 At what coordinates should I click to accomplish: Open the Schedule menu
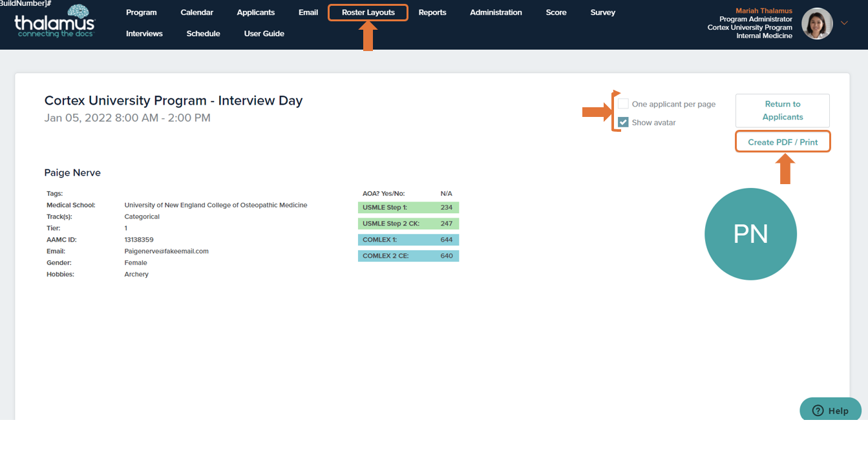(204, 34)
